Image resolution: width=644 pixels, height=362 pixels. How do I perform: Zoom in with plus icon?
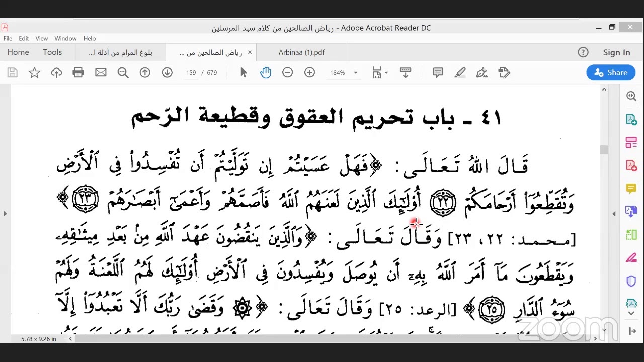coord(309,73)
